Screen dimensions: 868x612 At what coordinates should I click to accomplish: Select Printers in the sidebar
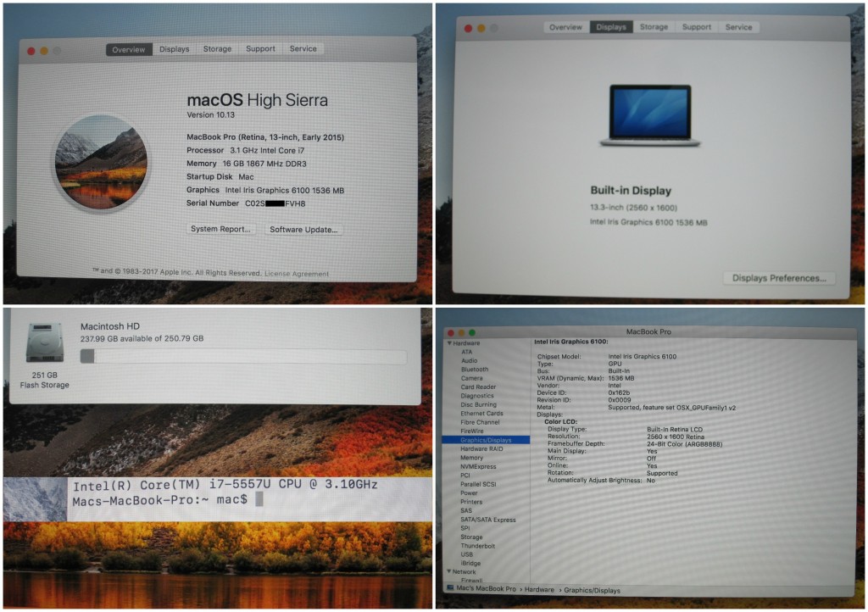471,502
